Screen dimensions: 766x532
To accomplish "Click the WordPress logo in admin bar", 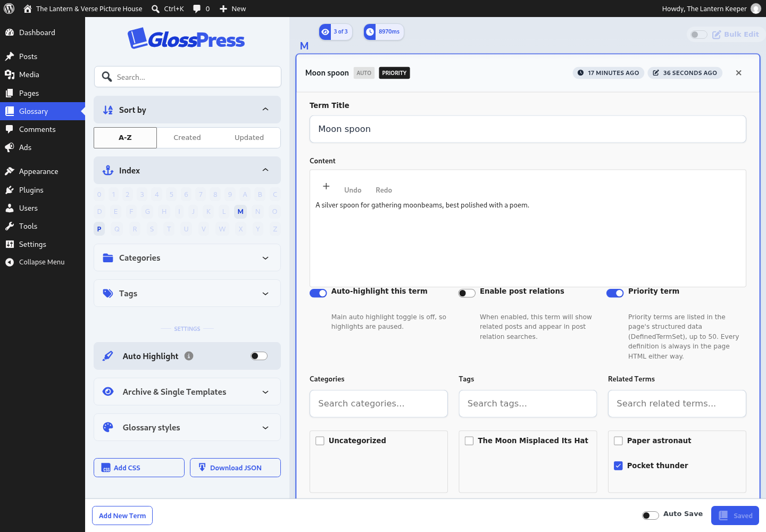I will pyautogui.click(x=9, y=9).
